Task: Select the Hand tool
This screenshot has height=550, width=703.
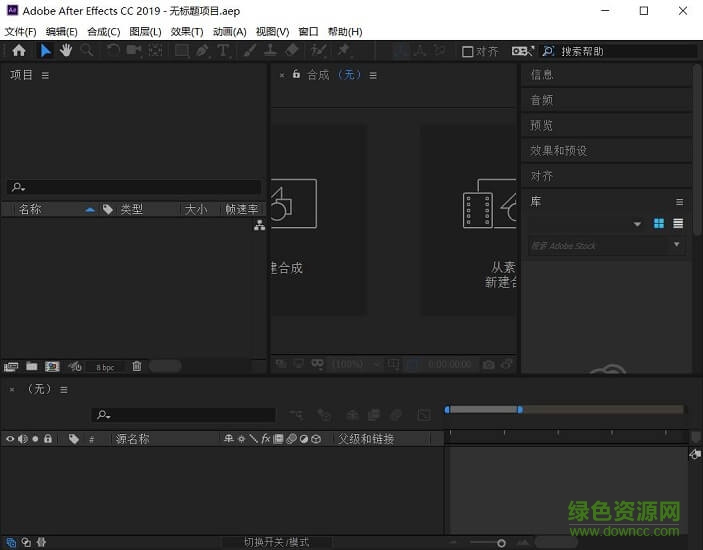Action: (x=66, y=50)
